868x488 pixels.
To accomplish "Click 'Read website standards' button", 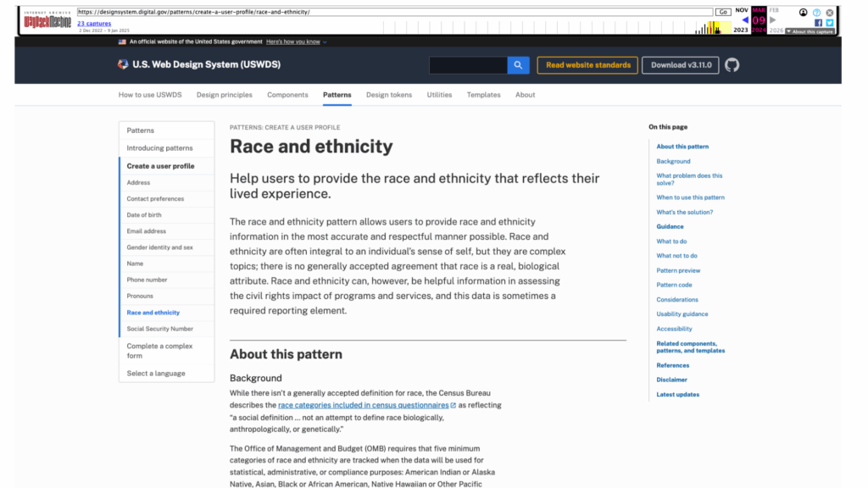I will pyautogui.click(x=587, y=65).
